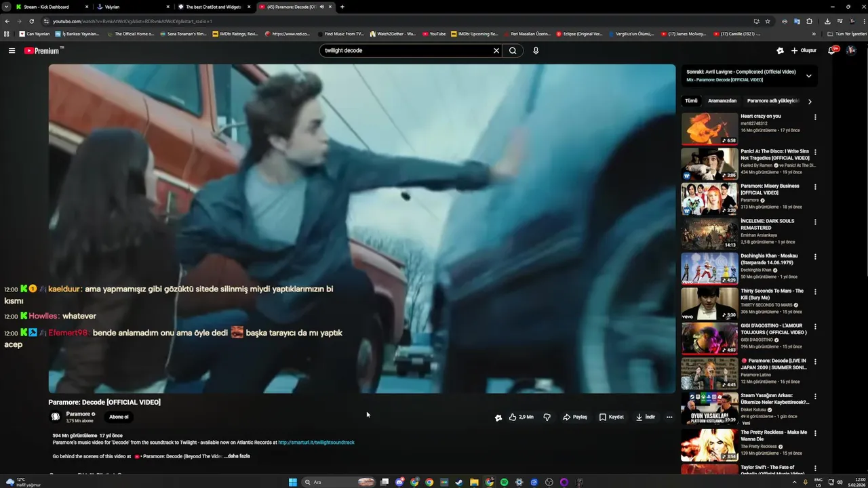Image resolution: width=868 pixels, height=488 pixels.
Task: Open options for Panic! At The Disco video
Action: (x=815, y=152)
